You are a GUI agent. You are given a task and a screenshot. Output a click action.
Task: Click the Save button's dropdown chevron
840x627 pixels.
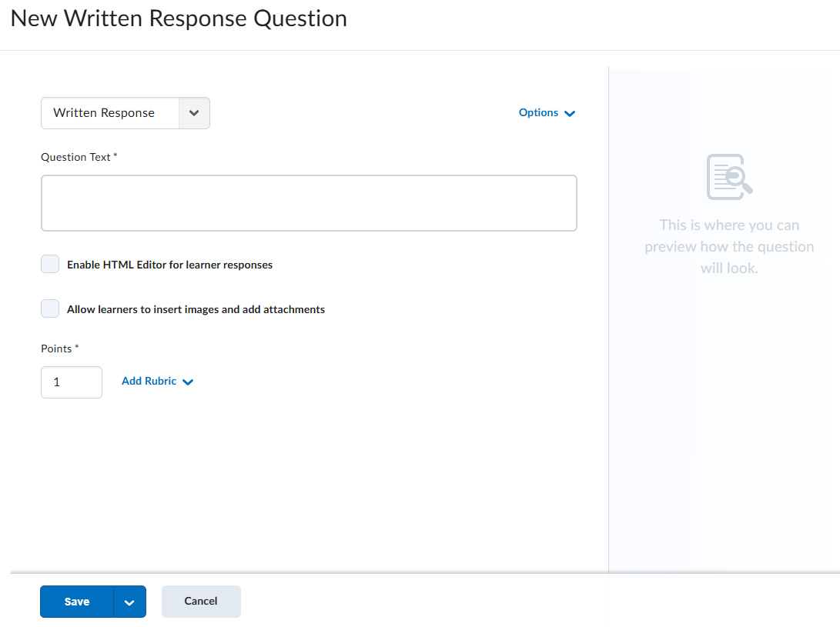tap(129, 602)
